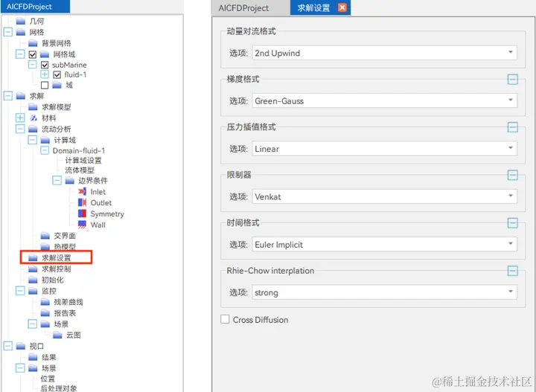Screen dimensions: 536x392
Task: Select the 流体模型 tree item
Action: 80,170
